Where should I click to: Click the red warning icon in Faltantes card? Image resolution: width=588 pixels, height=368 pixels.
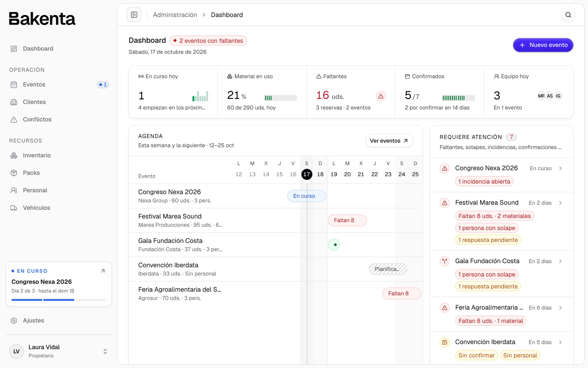point(381,96)
